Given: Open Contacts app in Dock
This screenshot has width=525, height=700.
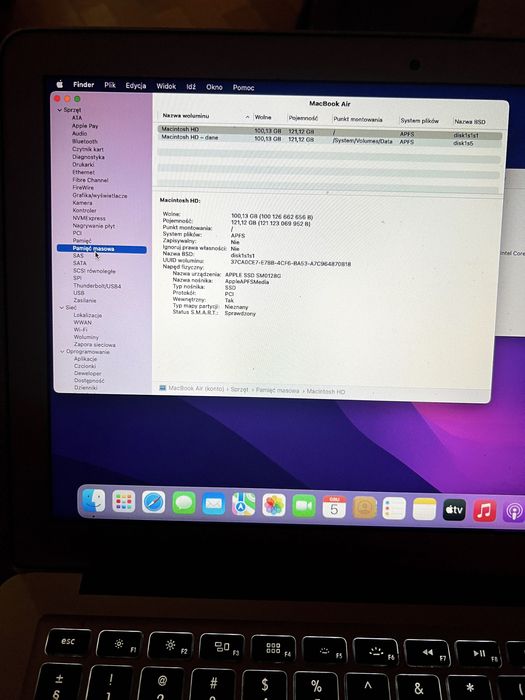Looking at the screenshot, I should click(364, 508).
